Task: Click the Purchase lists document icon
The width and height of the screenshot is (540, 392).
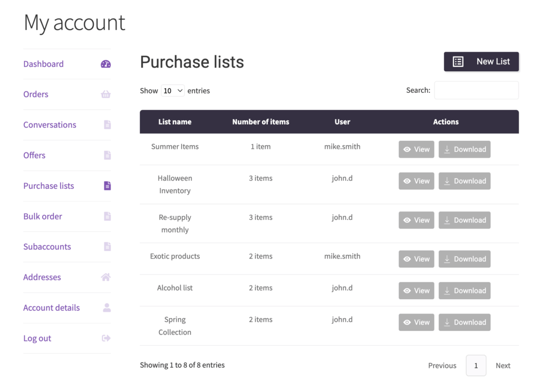Action: coord(107,186)
